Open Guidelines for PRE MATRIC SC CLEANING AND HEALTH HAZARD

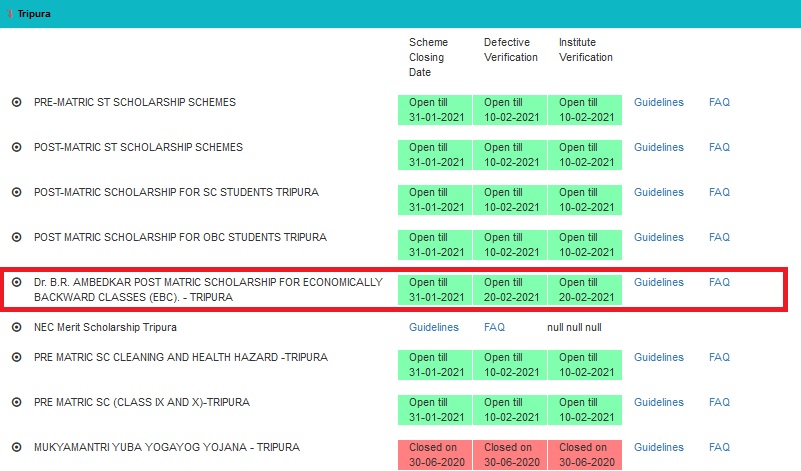tap(658, 357)
